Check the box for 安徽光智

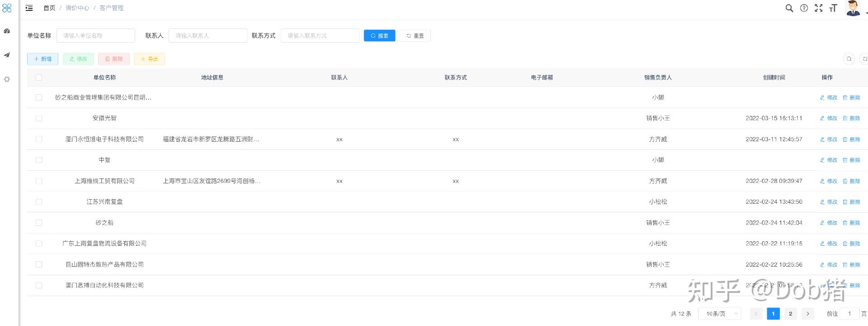(x=39, y=118)
